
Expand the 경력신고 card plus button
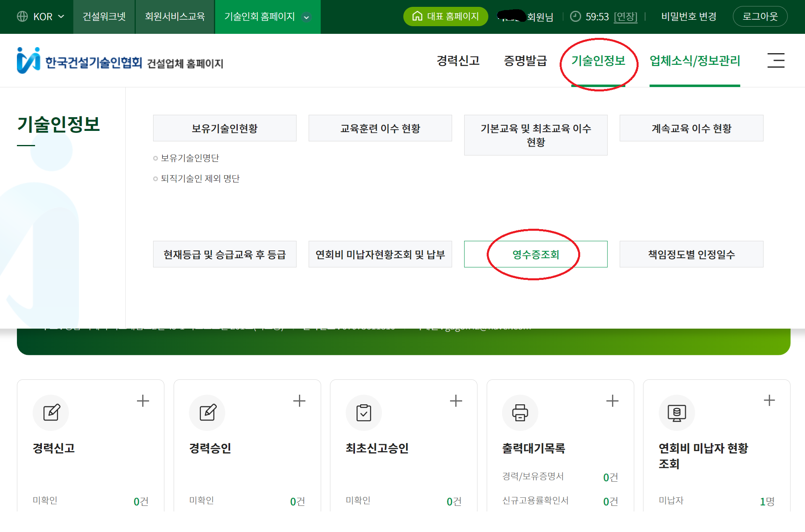pyautogui.click(x=143, y=401)
